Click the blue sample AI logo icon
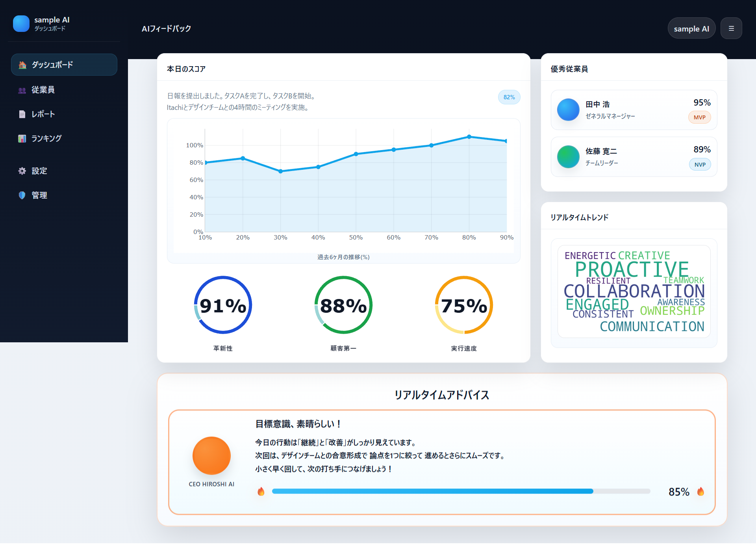The image size is (756, 544). [x=21, y=24]
